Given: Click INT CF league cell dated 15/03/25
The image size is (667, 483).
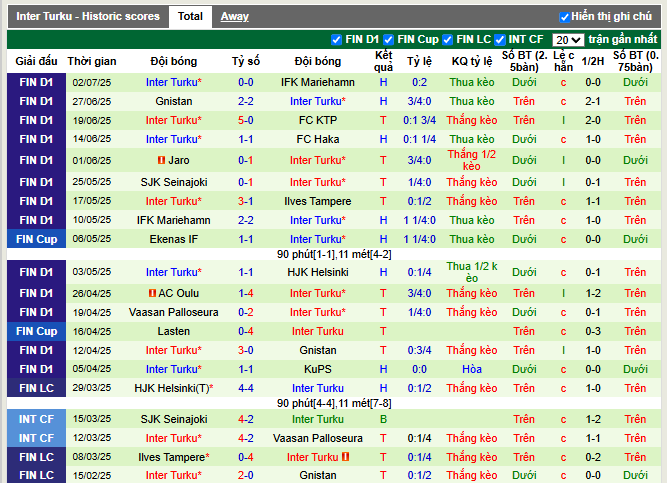Looking at the screenshot, I should (37, 419).
